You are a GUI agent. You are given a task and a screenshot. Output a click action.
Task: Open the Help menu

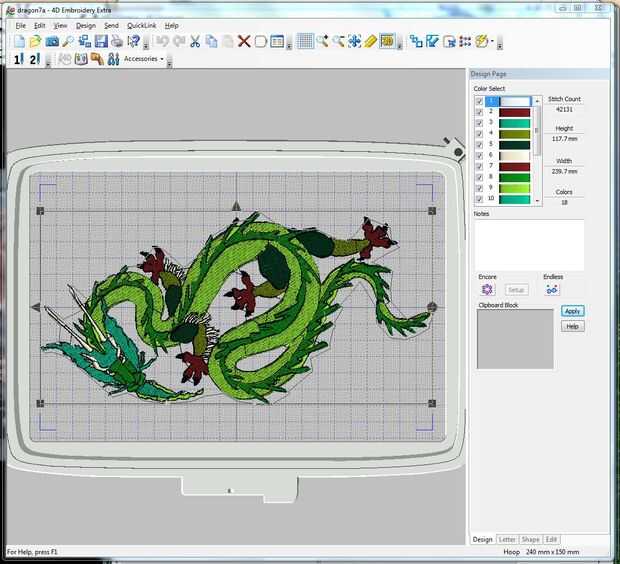[172, 26]
